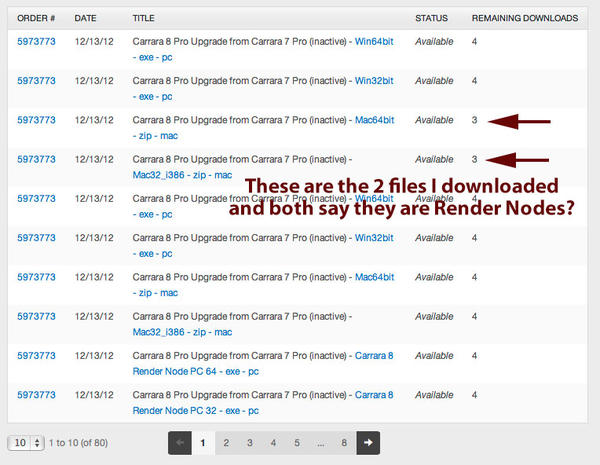The height and width of the screenshot is (465, 600).
Task: Open order 5973773 in Mac64bit row with 3 remaining
Action: pos(36,120)
